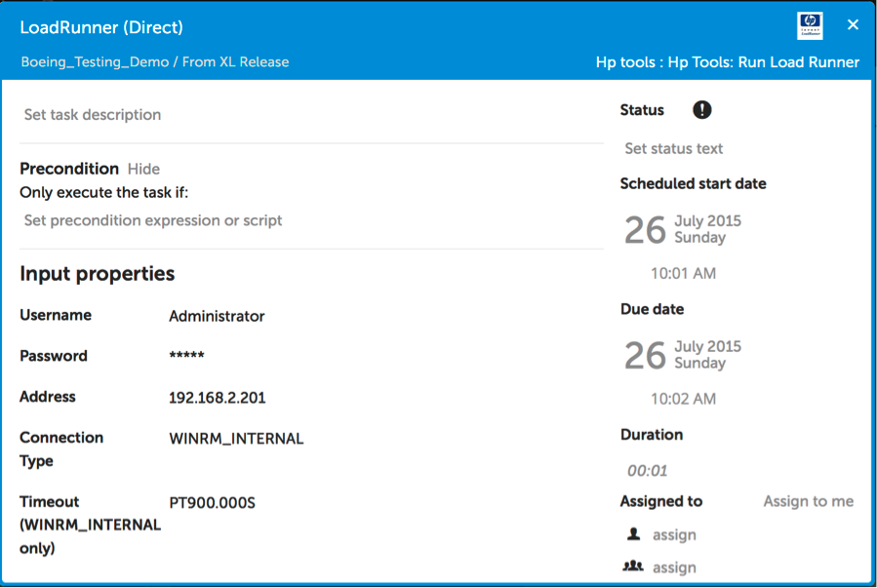Edit the Duration value 00:01
877x588 pixels.
tap(647, 471)
